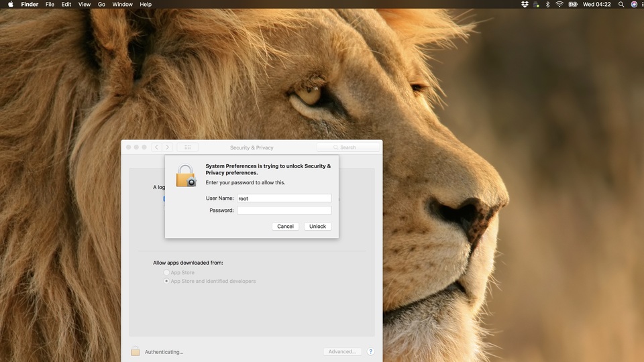Close the Security & Privacy window
This screenshot has width=644, height=362.
point(129,147)
